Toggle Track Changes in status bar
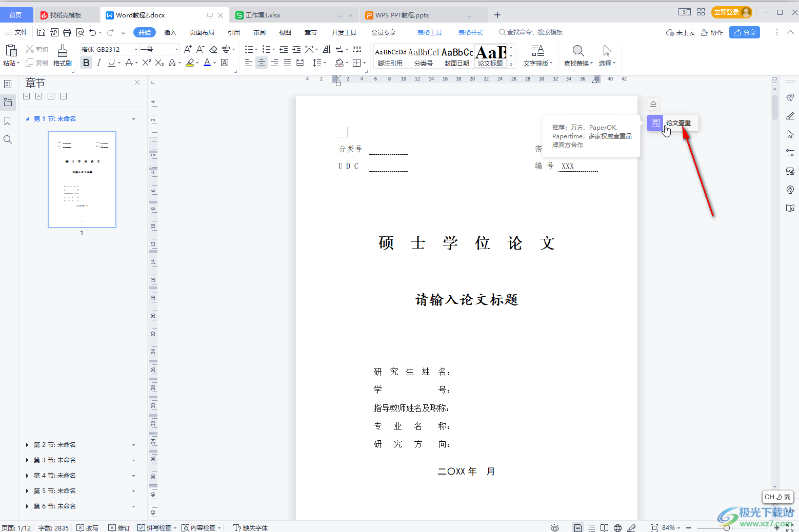The image size is (799, 532). (x=119, y=527)
